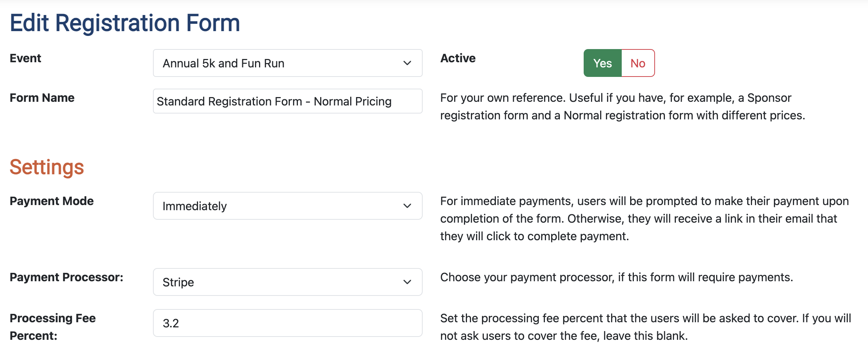Click the chevron arrow in Payment Processor
The image size is (868, 364).
pos(407,282)
